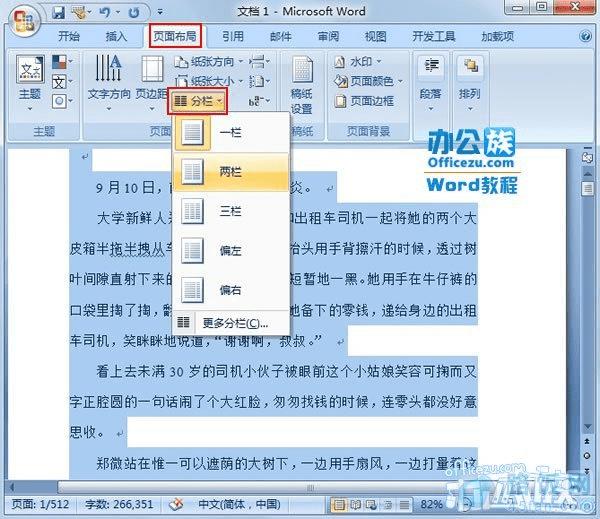Click the 分栏 columns button

coord(197,101)
